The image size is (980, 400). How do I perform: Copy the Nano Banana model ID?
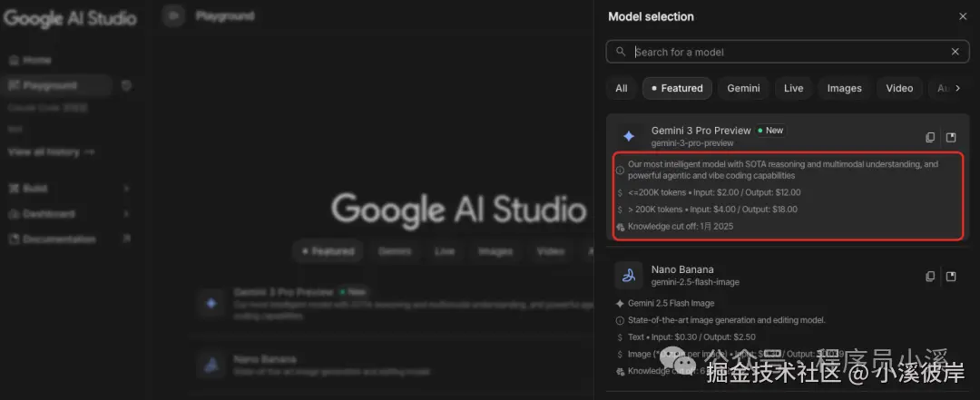(930, 276)
